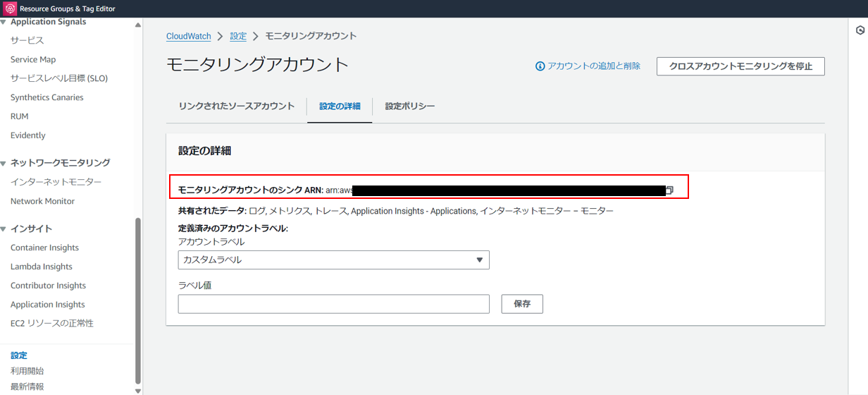The image size is (868, 395).
Task: Open the アカウントラベル dropdown
Action: (x=333, y=260)
